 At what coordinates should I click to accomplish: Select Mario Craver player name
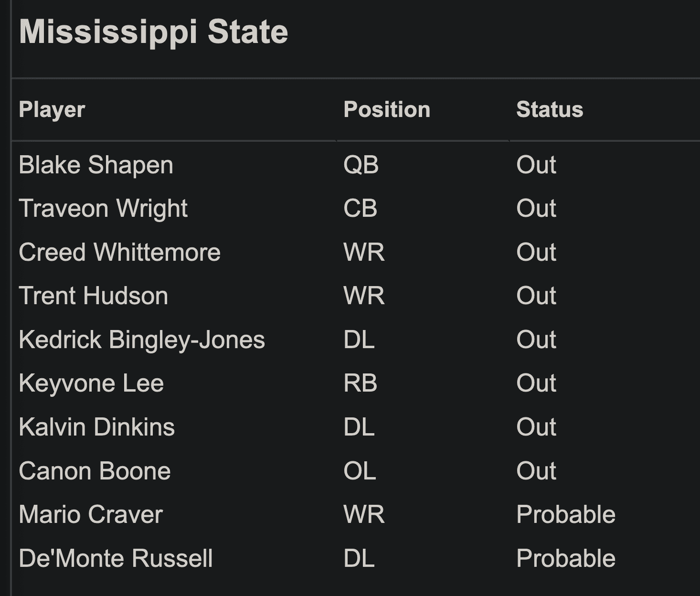91,515
